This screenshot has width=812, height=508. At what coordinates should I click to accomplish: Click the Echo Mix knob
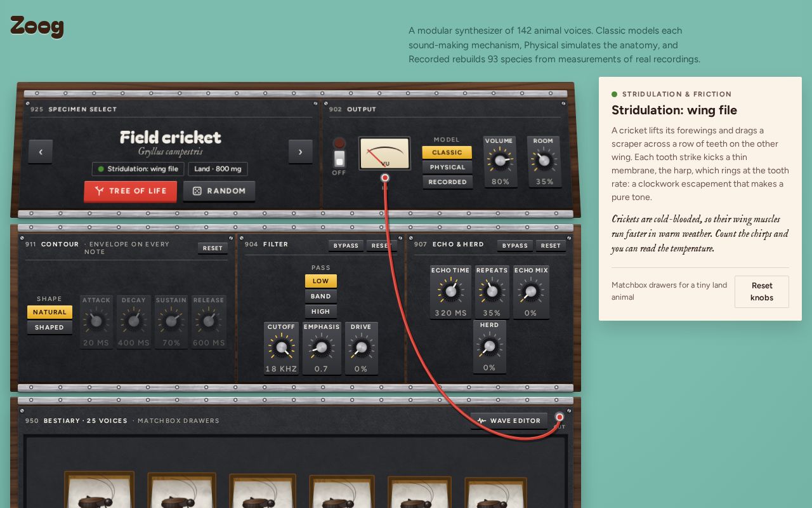tap(531, 291)
